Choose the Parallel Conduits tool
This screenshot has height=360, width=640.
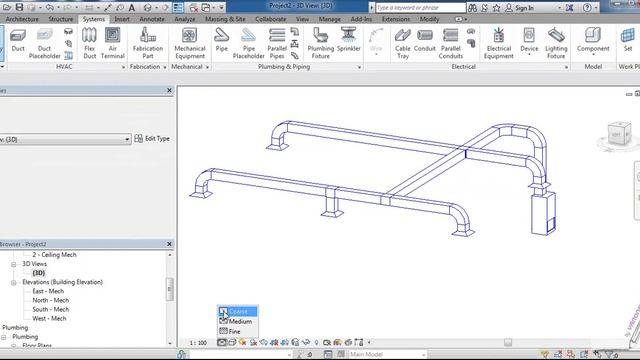click(451, 43)
